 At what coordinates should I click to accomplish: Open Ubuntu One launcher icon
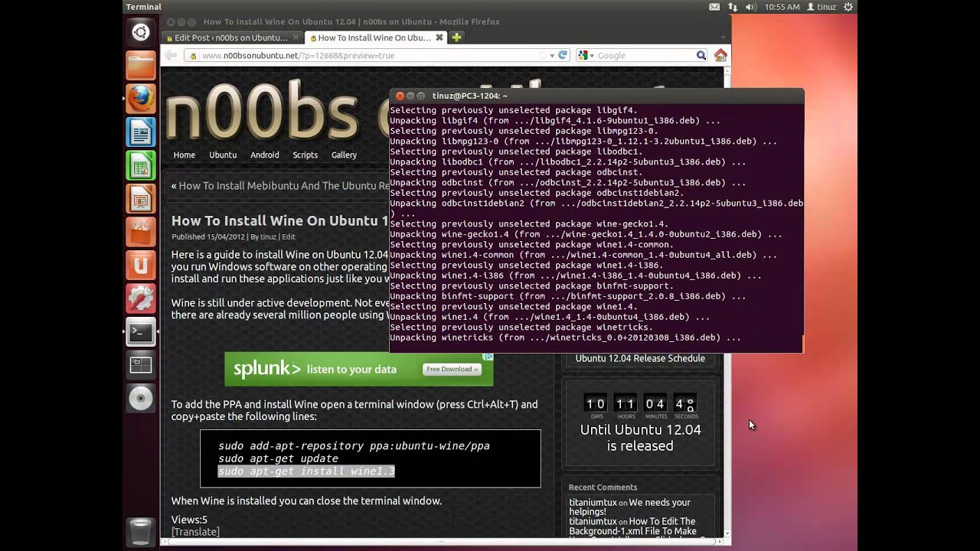tap(141, 266)
